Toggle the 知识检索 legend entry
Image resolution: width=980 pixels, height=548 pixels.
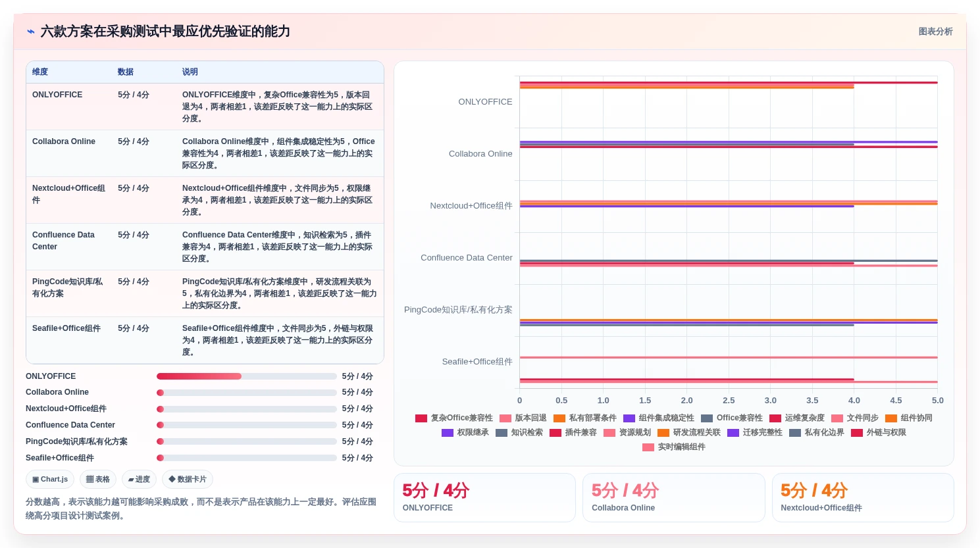pos(519,432)
